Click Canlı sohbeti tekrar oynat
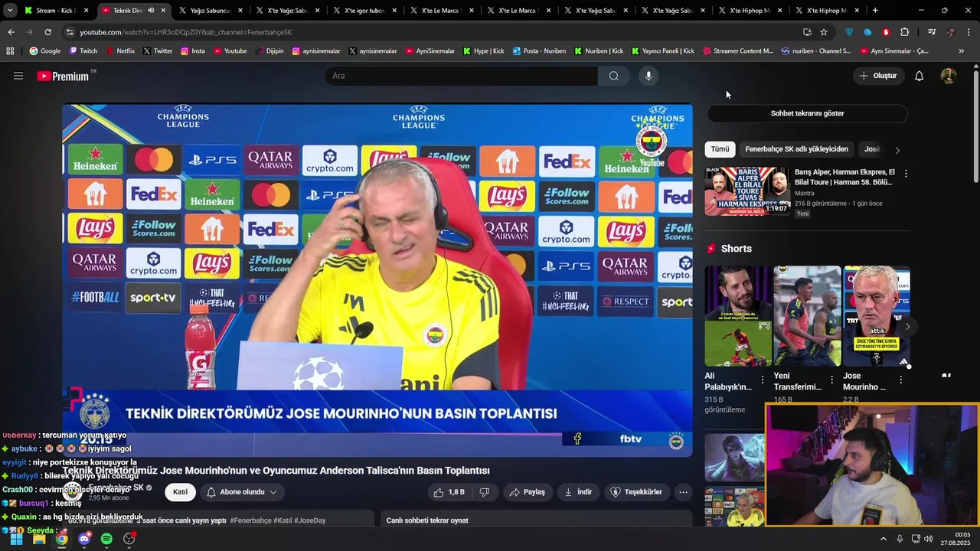Screen dimensions: 980x551 pyautogui.click(x=427, y=520)
